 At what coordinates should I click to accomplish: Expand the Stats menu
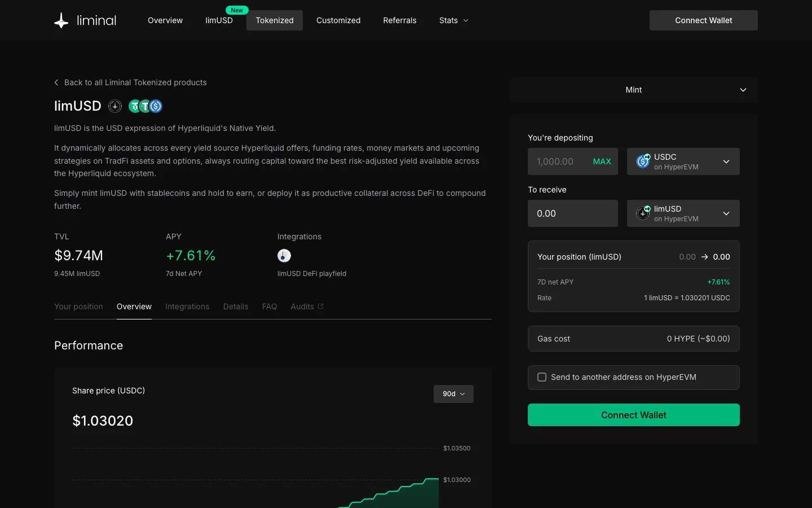point(453,20)
